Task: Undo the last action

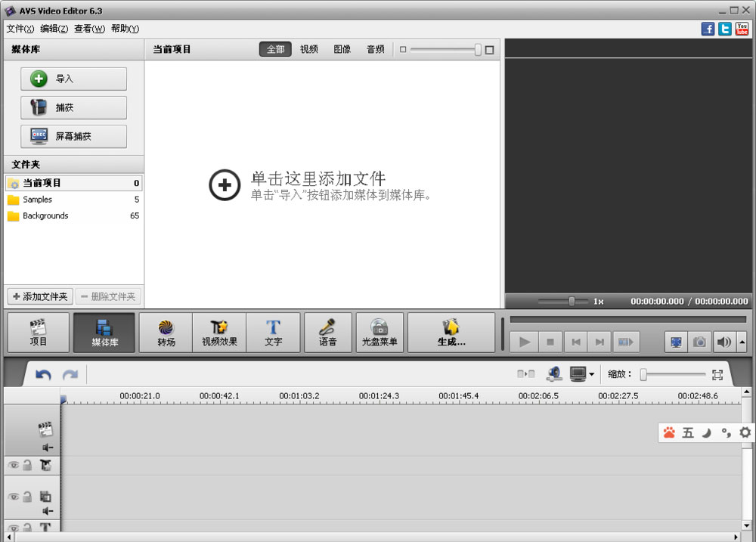Action: point(43,375)
